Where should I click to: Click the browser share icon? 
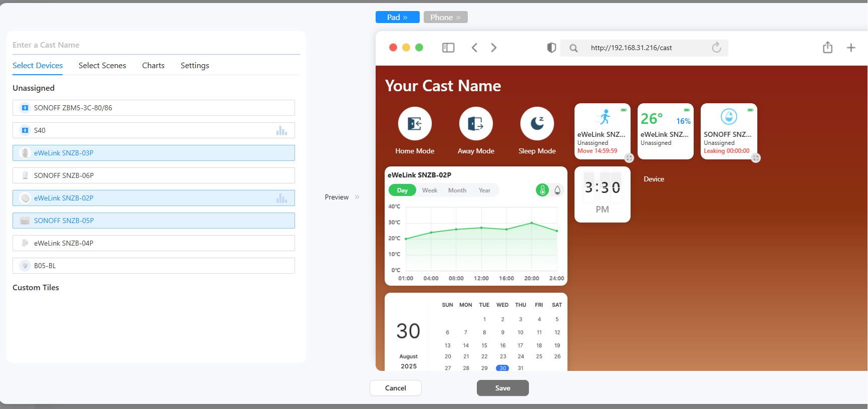tap(827, 48)
